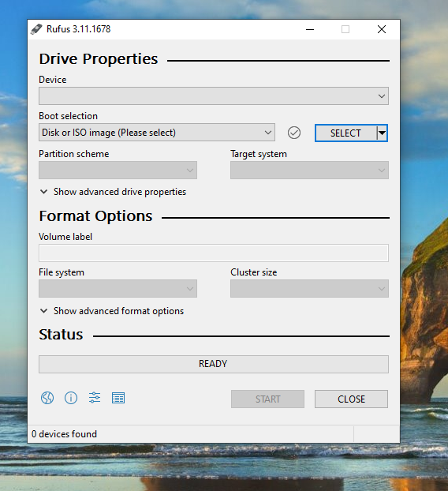Screen dimensions: 448x491
Task: Click the Format Options heading
Action: click(95, 216)
